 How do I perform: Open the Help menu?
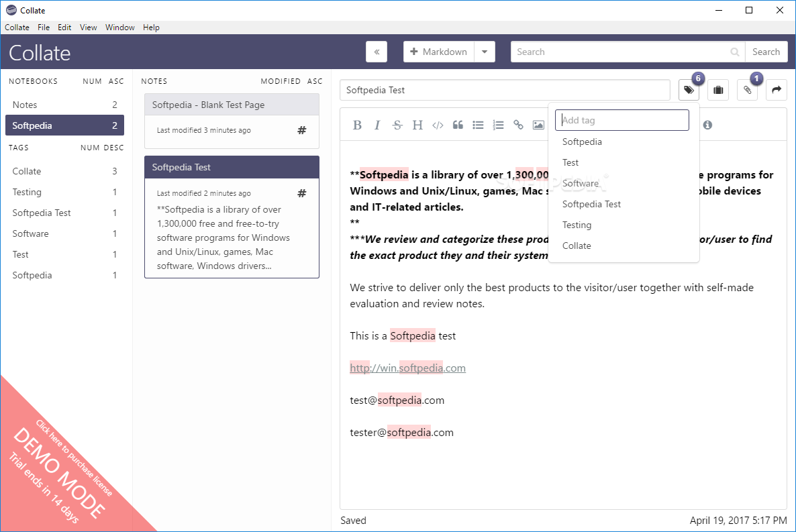click(151, 28)
